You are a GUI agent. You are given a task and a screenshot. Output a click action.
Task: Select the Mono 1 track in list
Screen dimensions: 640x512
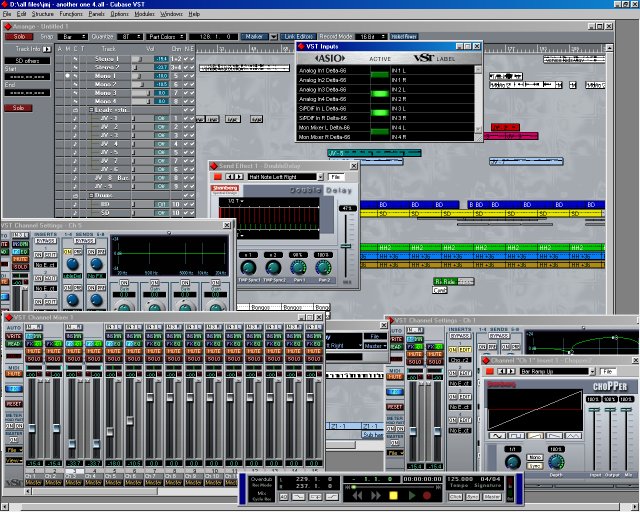pyautogui.click(x=106, y=75)
